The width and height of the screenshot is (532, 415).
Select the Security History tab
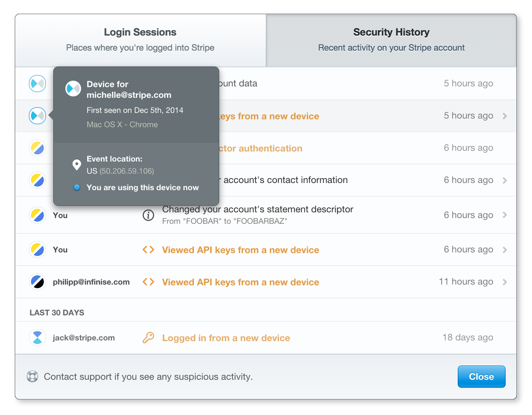tap(391, 40)
